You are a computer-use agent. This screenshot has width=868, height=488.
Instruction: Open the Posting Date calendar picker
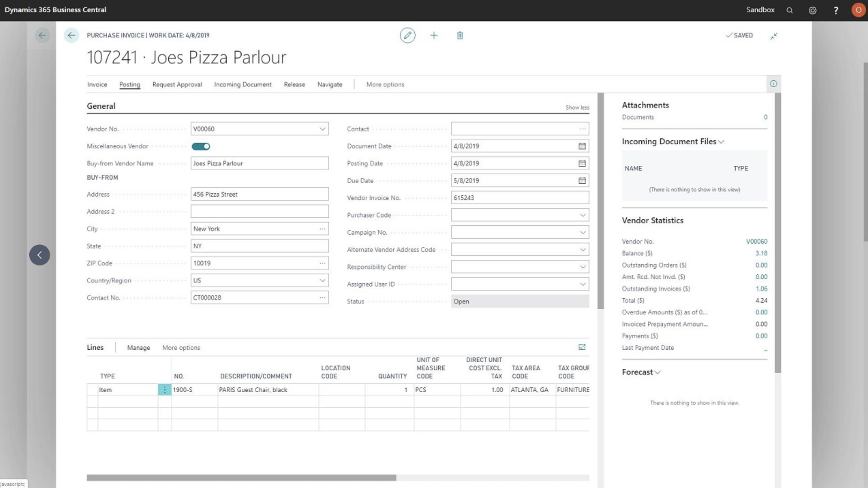pos(582,163)
